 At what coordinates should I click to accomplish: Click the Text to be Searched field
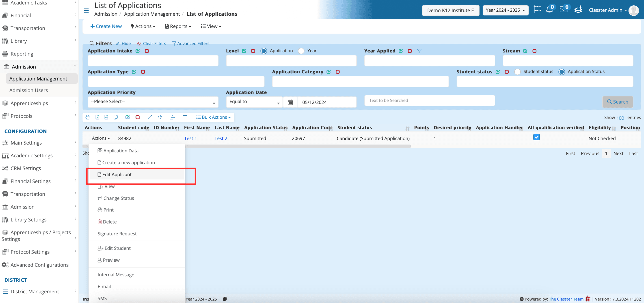tap(430, 100)
